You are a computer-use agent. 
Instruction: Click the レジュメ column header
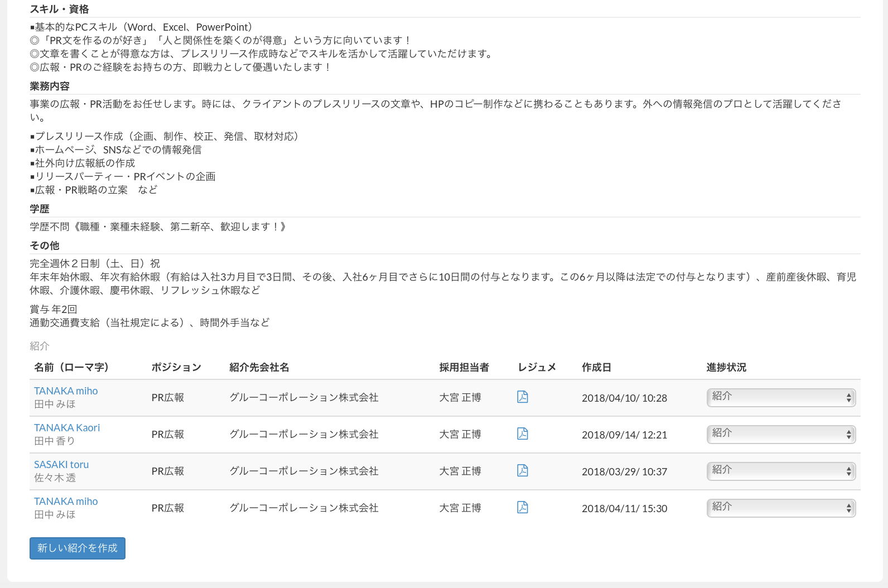pos(537,367)
